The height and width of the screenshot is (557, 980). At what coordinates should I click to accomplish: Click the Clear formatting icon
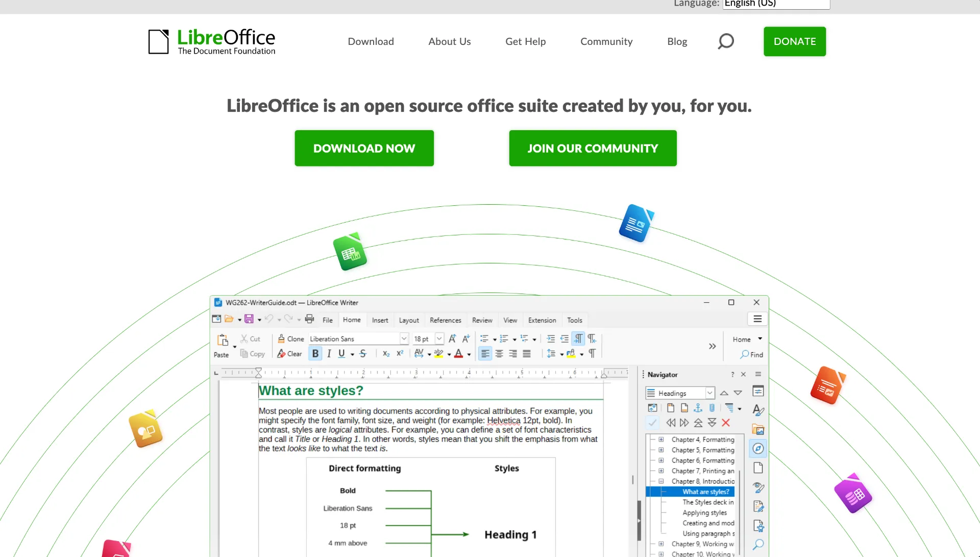pos(281,353)
